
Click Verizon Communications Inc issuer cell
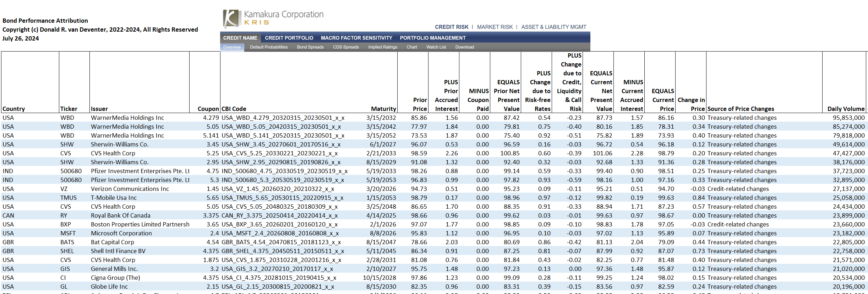tap(130, 189)
